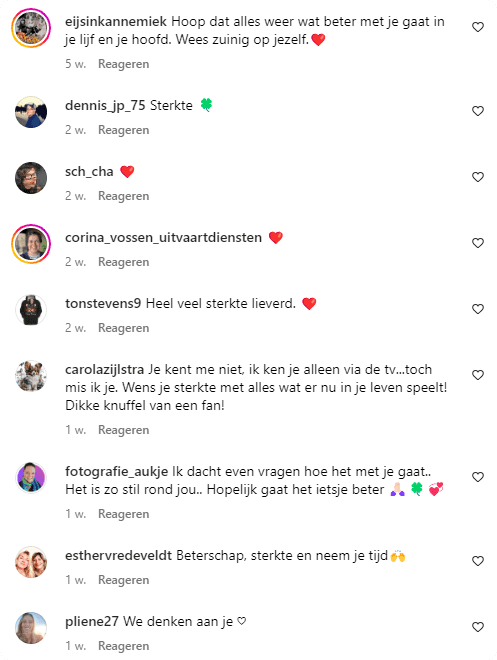The image size is (497, 660).
Task: Tap heart icon on sch_cha's comment
Action: pos(478,177)
